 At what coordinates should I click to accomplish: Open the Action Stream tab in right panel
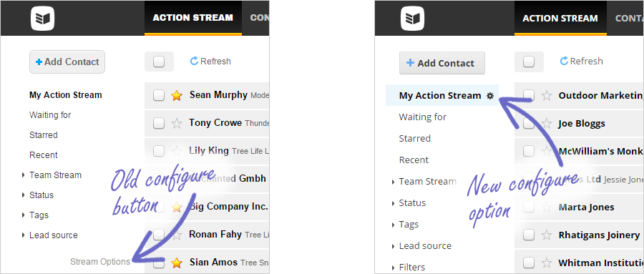tap(560, 18)
